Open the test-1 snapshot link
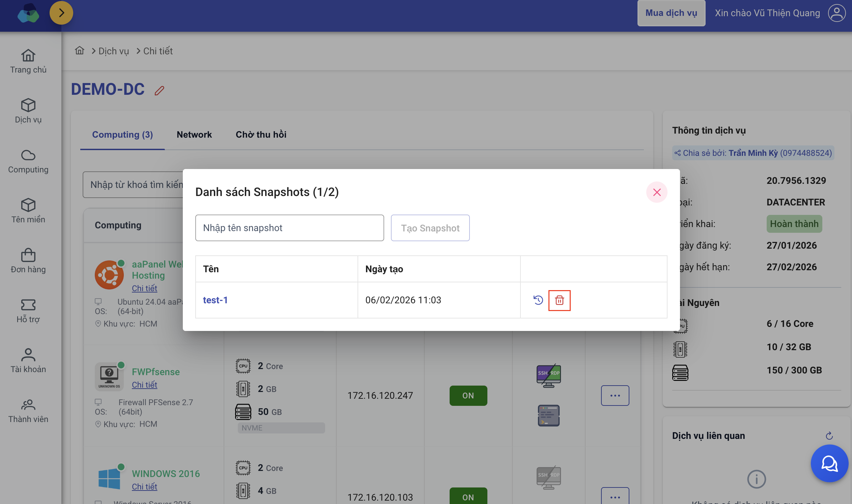The width and height of the screenshot is (852, 504). pos(215,300)
